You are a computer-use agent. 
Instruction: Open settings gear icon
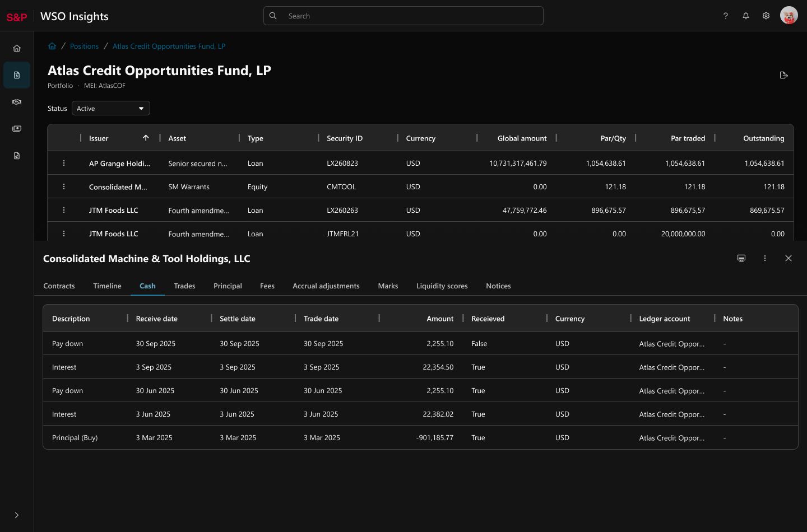[x=766, y=16]
